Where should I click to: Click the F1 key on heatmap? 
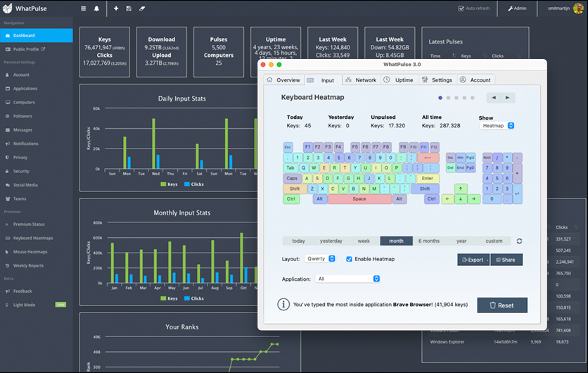click(x=307, y=147)
